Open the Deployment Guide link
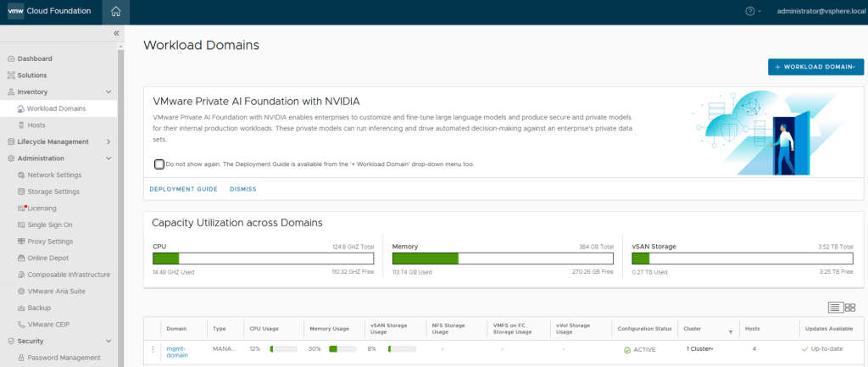Viewport: 868px width, 367px height. [x=183, y=189]
